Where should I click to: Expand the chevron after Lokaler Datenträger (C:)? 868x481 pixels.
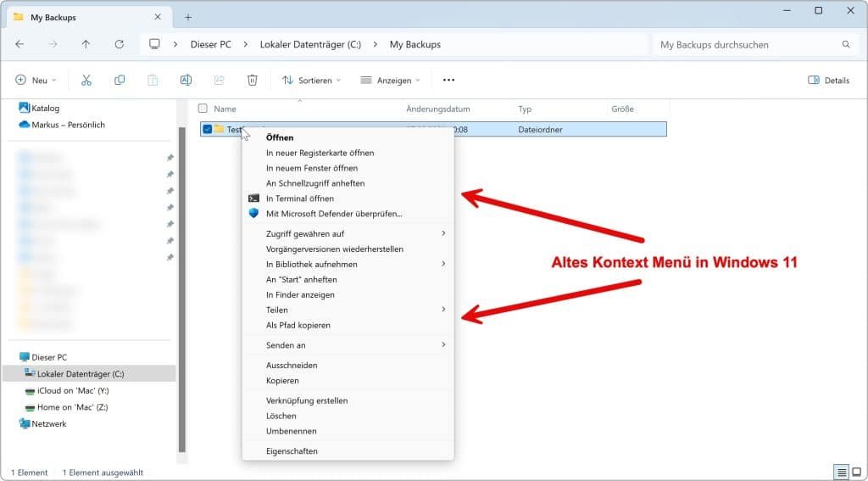(x=376, y=44)
